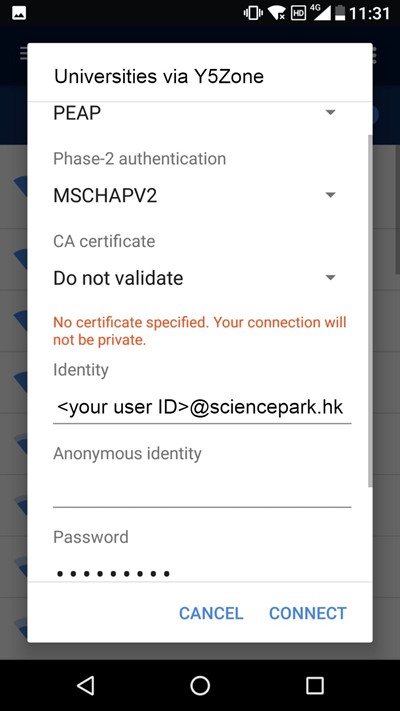
Task: Open recent apps with square icon
Action: [314, 685]
